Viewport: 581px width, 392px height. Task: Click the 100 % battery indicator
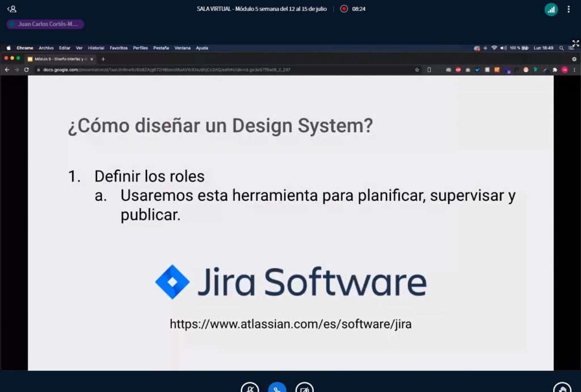519,48
